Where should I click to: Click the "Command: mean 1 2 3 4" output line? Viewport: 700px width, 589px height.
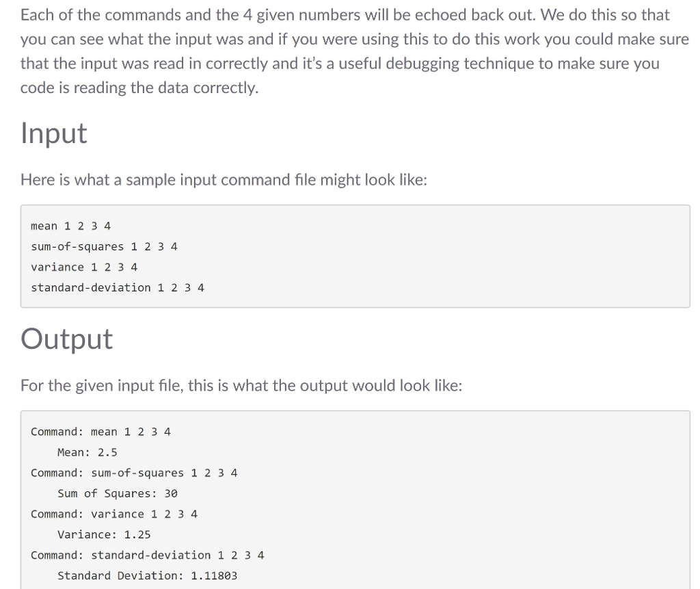pyautogui.click(x=100, y=432)
